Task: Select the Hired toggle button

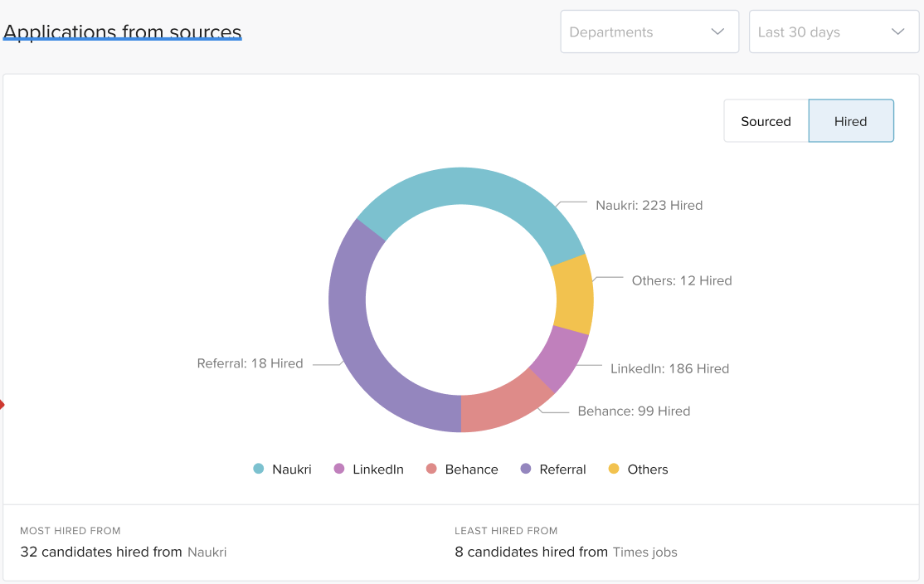Action: tap(850, 121)
